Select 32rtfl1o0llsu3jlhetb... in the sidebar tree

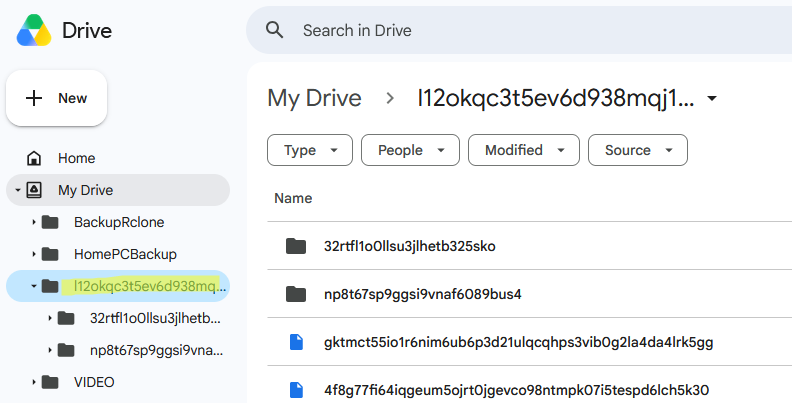click(x=155, y=318)
